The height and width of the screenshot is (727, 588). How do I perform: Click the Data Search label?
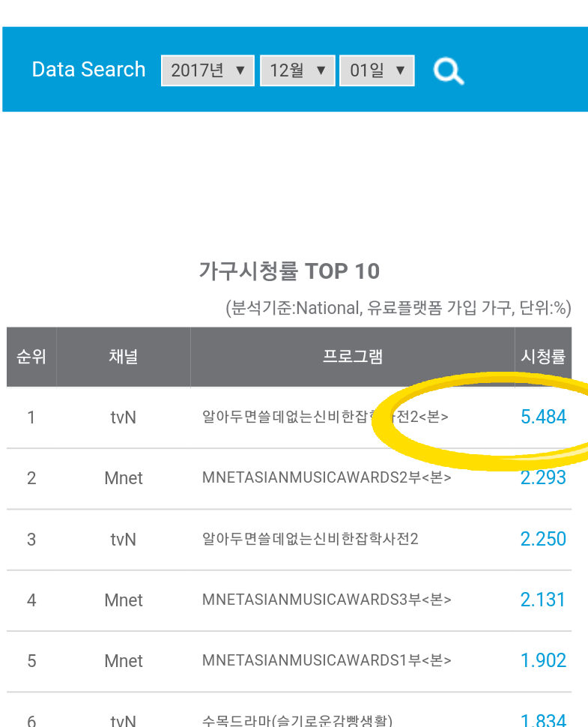(88, 70)
